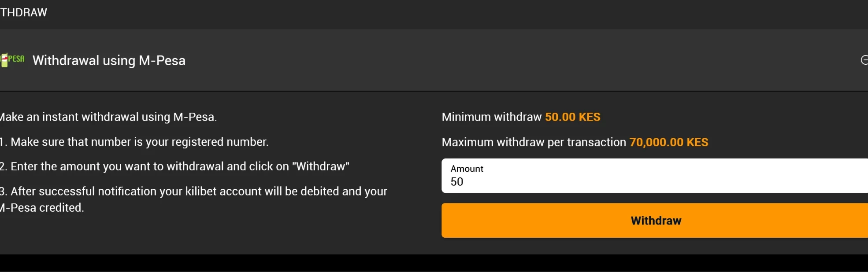The height and width of the screenshot is (276, 868).
Task: Click step 3 about kilibet account being debited
Action: point(193,191)
